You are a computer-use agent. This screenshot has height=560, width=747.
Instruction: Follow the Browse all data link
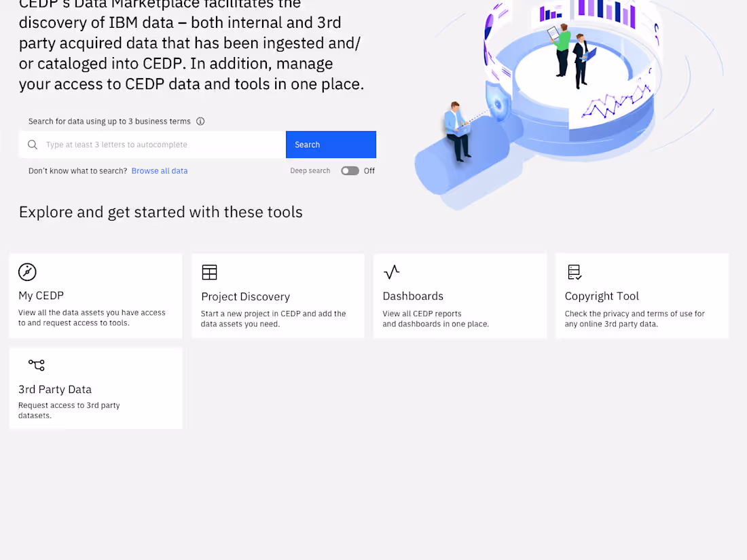[159, 170]
